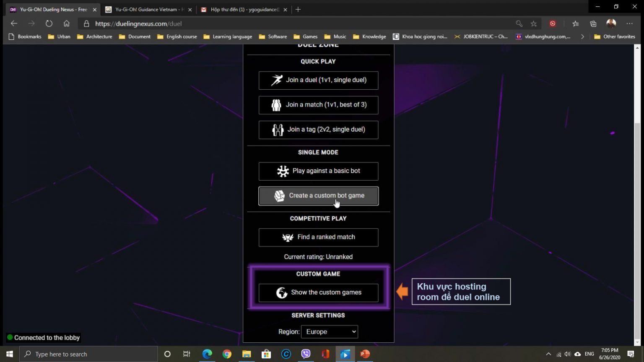Toggle the favorites star in the address bar

click(533, 23)
